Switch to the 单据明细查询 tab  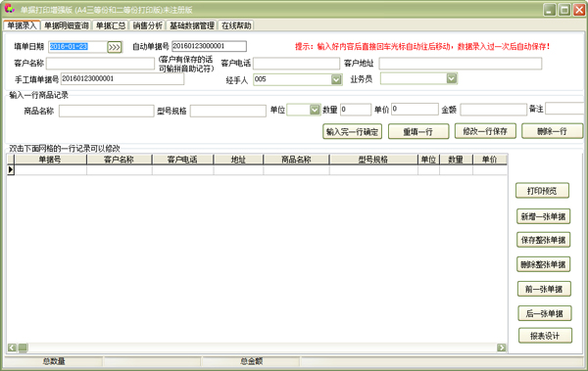coord(67,25)
